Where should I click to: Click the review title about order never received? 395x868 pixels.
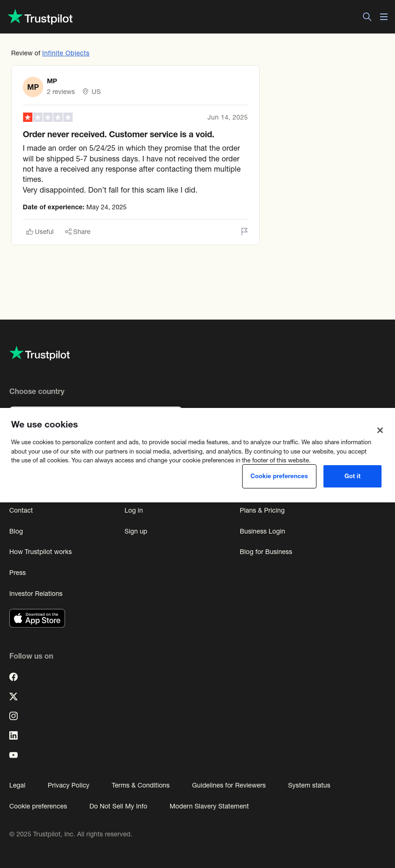point(118,134)
